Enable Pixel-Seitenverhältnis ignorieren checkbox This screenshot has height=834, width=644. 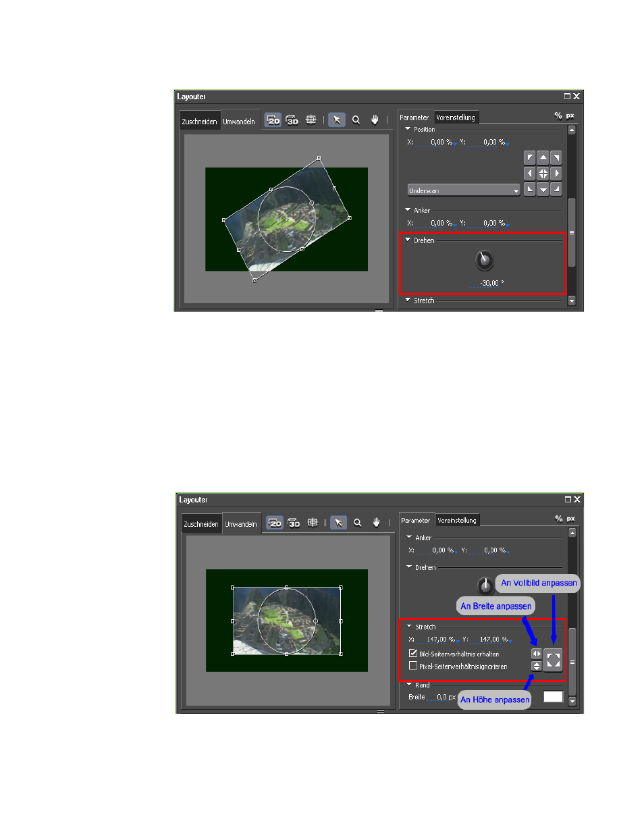(x=413, y=665)
